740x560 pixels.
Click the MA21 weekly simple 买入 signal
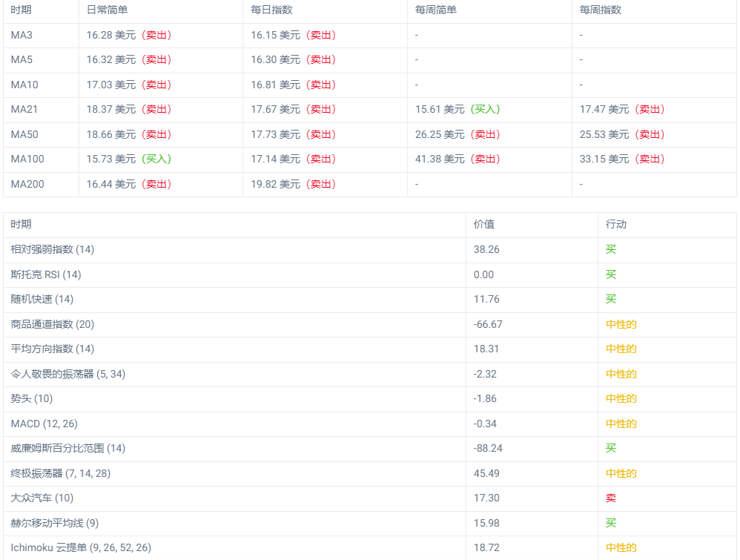point(485,110)
